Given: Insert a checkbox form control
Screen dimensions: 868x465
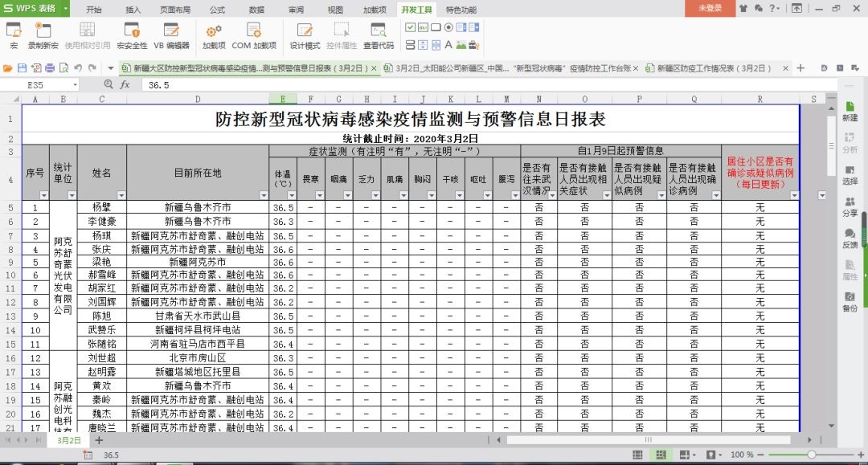Looking at the screenshot, I should (410, 27).
